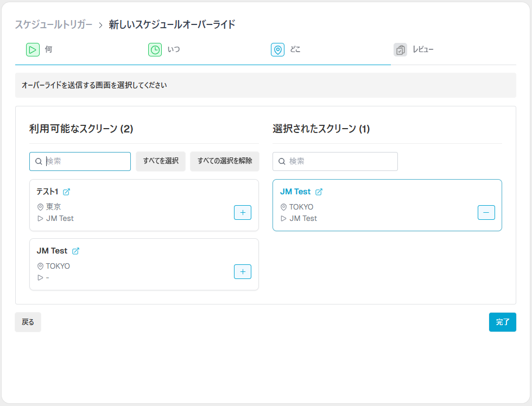The image size is (532, 406).
Task: Click the レビュー step clipboard icon
Action: point(401,50)
